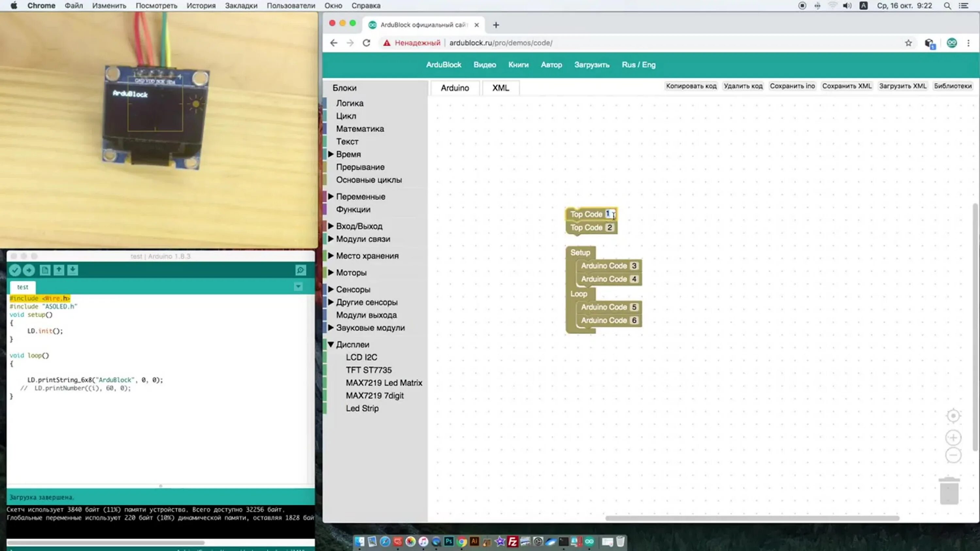Center the workspace with target icon

[x=953, y=416]
